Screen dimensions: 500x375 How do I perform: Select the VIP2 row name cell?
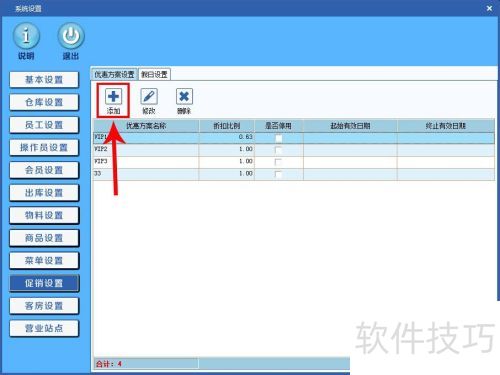point(146,150)
